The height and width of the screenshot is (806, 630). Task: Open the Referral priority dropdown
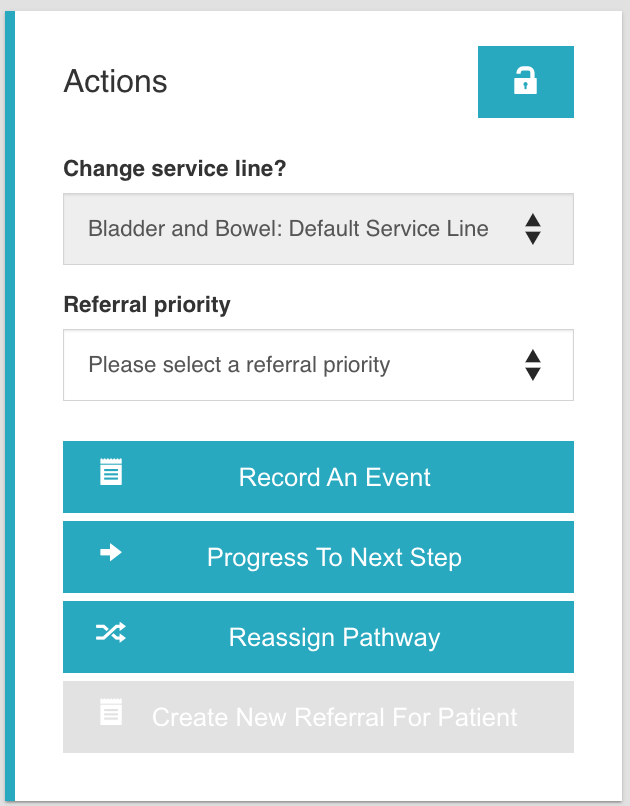318,365
